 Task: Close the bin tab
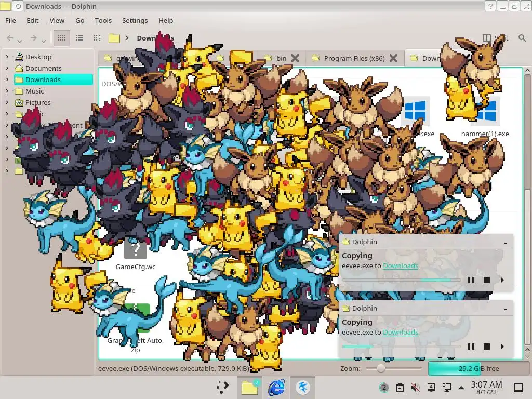point(295,58)
